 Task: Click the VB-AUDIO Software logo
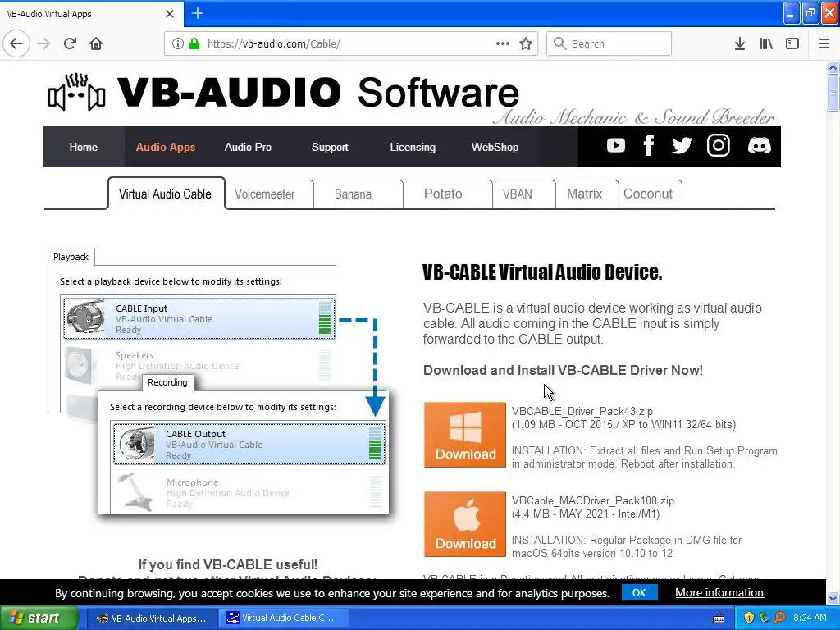(283, 93)
